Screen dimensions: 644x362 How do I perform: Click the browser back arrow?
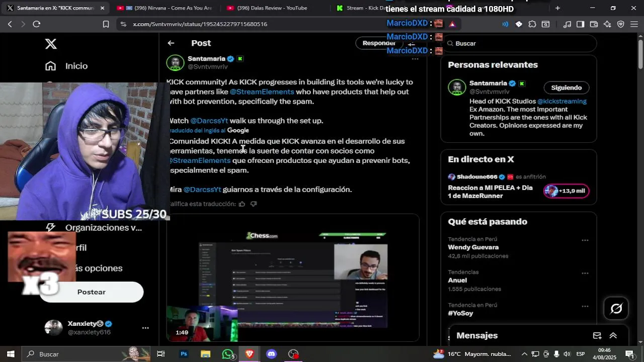(x=10, y=24)
